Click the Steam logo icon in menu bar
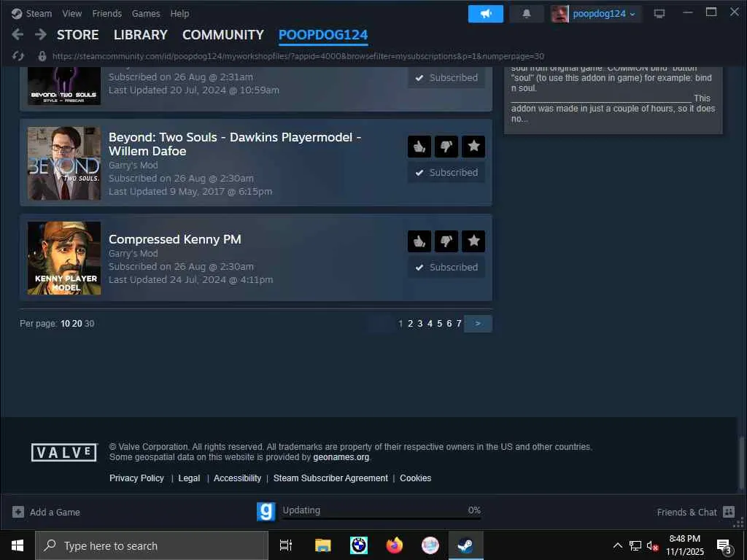The width and height of the screenshot is (747, 560). tap(17, 13)
